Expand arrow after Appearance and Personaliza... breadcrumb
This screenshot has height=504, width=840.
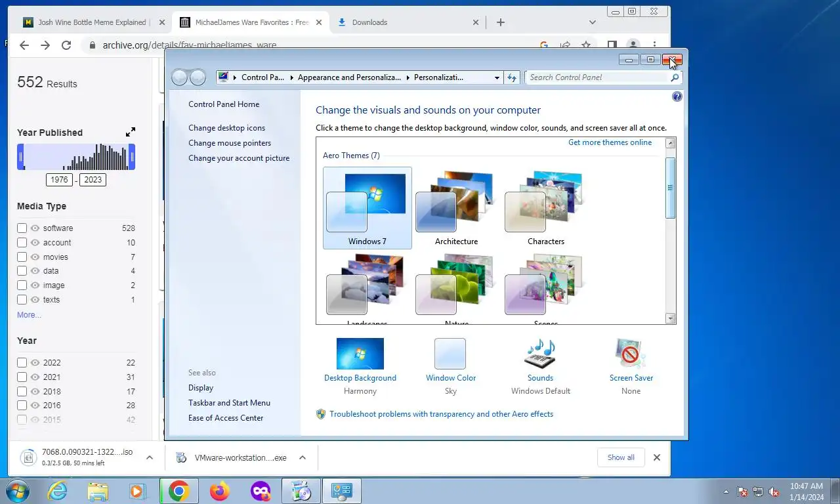coord(407,77)
